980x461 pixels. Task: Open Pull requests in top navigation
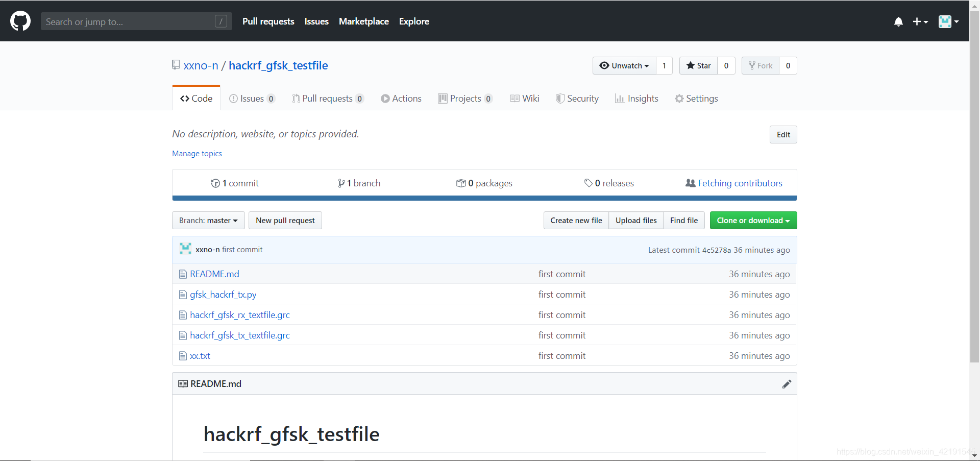(x=268, y=21)
